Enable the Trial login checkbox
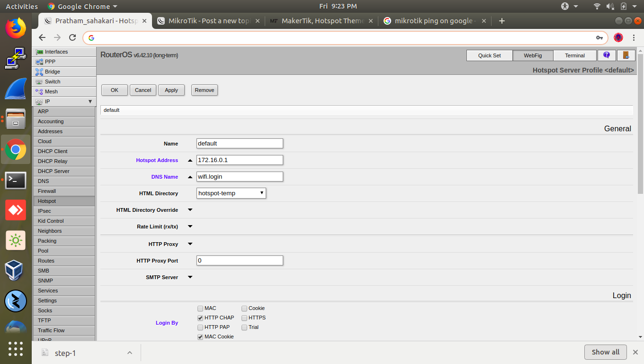This screenshot has width=644, height=364. click(x=244, y=328)
